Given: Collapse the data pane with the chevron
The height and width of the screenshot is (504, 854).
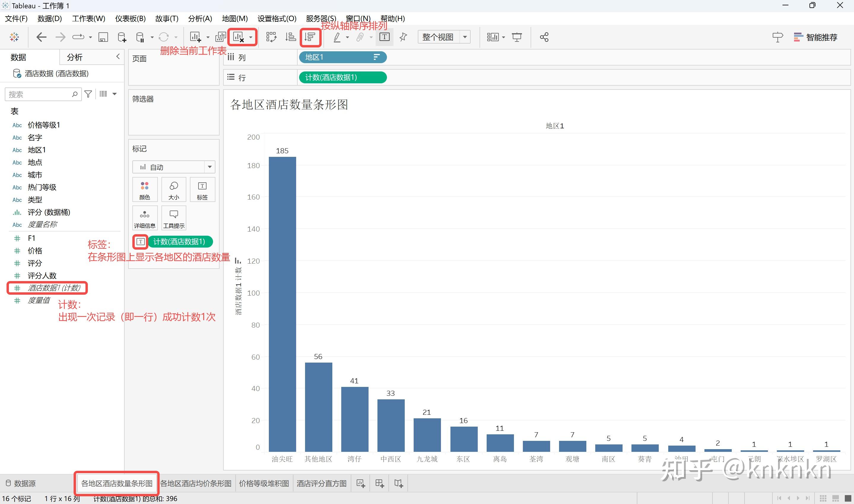Looking at the screenshot, I should (118, 57).
